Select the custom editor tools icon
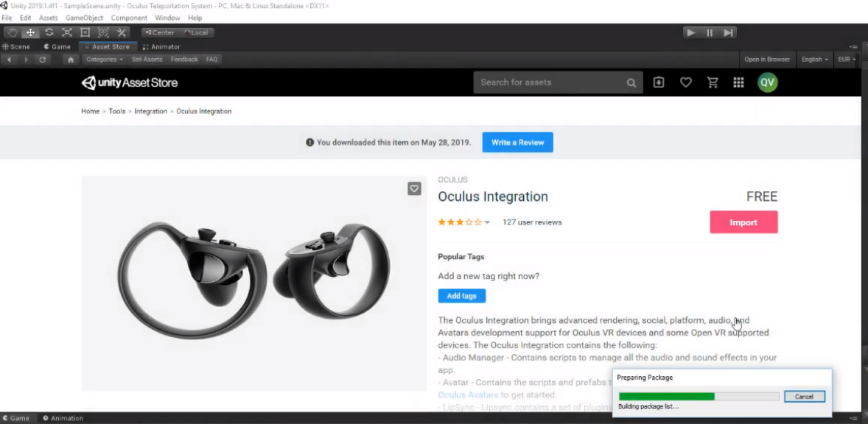The width and height of the screenshot is (868, 424). coord(122,32)
